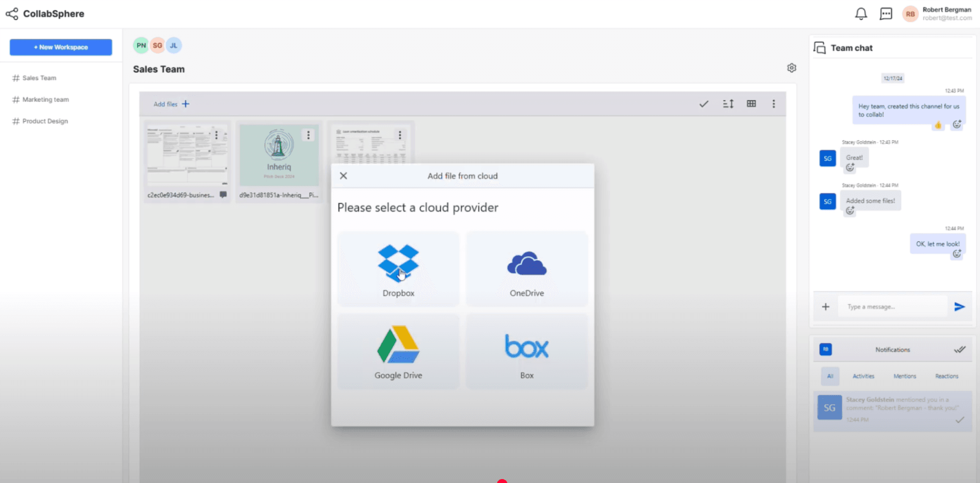
Task: Toggle sort order of files
Action: pyautogui.click(x=728, y=104)
